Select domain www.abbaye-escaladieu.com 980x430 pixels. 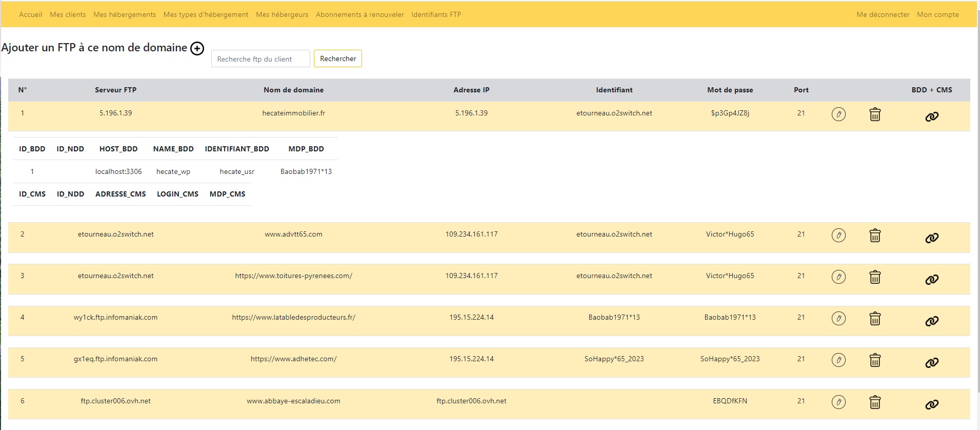[293, 401]
